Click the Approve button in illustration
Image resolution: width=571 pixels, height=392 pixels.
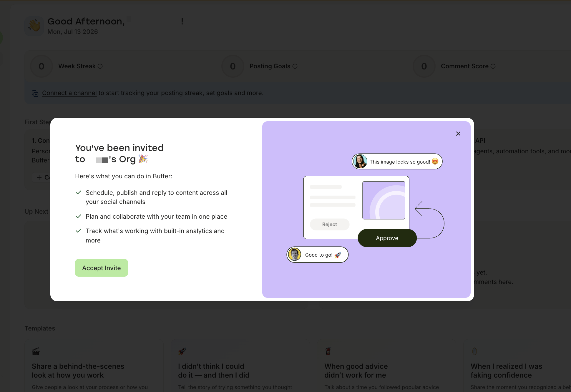point(387,238)
